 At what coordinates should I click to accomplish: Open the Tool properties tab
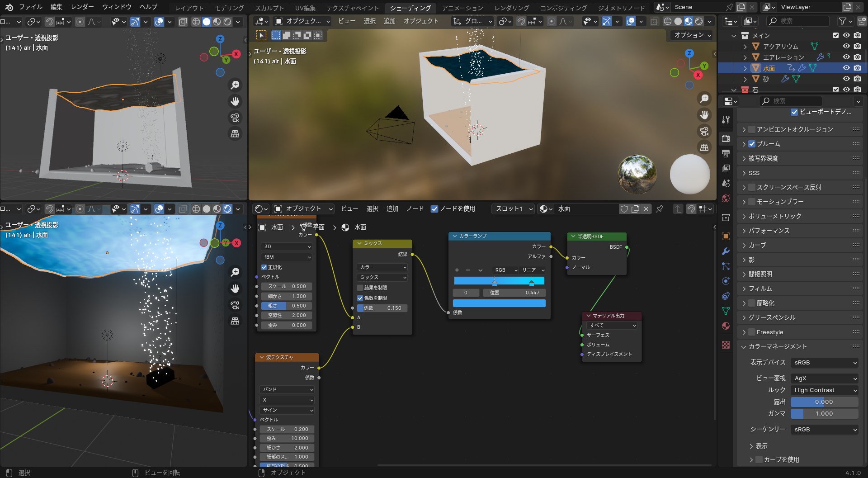pos(726,119)
